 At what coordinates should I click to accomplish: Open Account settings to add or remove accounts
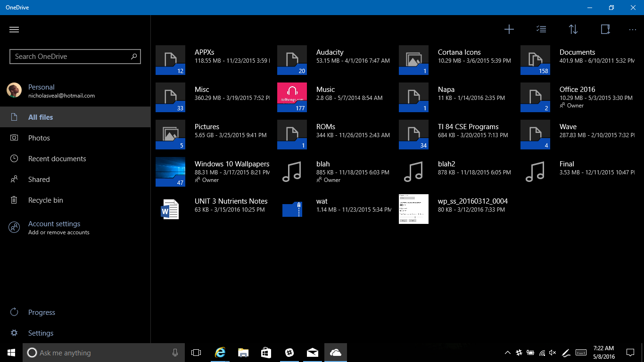75,228
